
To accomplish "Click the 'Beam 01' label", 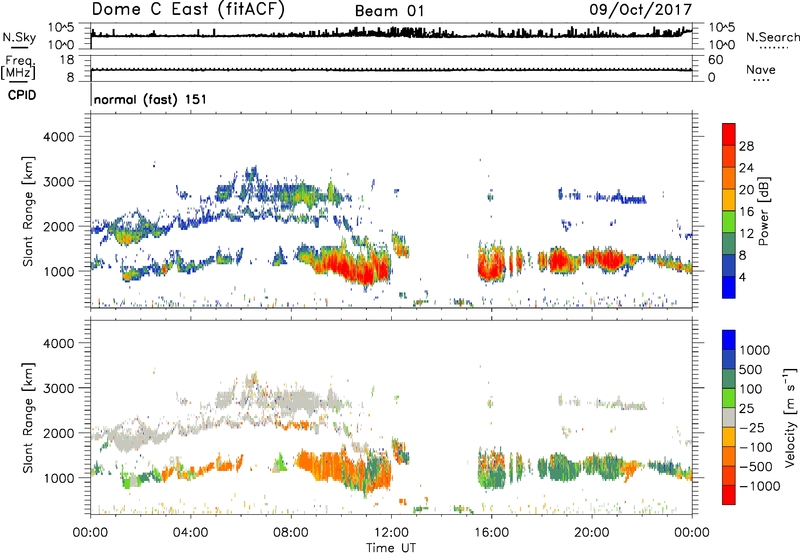I will 389,11.
